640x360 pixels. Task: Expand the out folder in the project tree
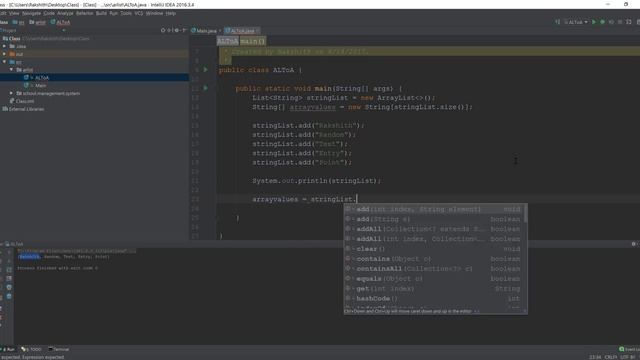click(4, 54)
